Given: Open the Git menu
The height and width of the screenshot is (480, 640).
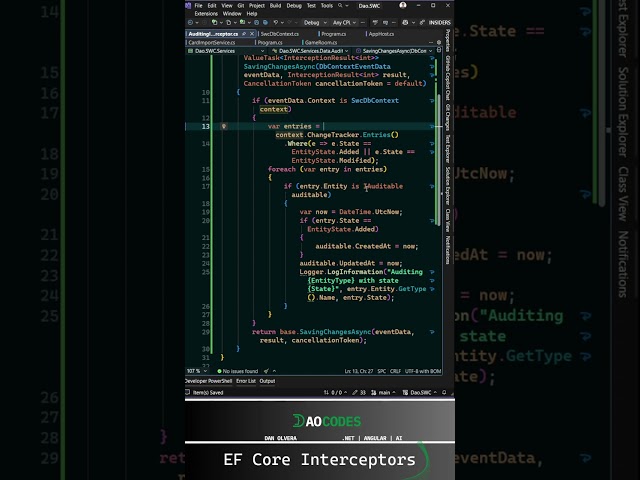Looking at the screenshot, I should click(241, 6).
